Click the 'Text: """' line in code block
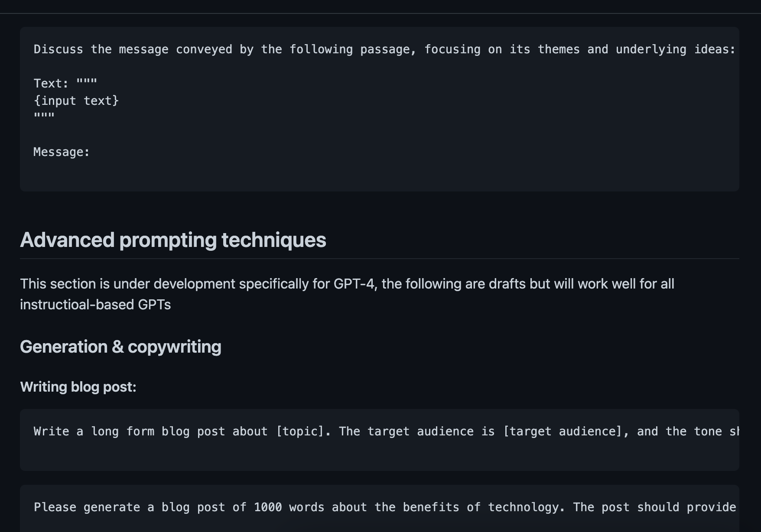Image resolution: width=761 pixels, height=532 pixels. pyautogui.click(x=65, y=83)
